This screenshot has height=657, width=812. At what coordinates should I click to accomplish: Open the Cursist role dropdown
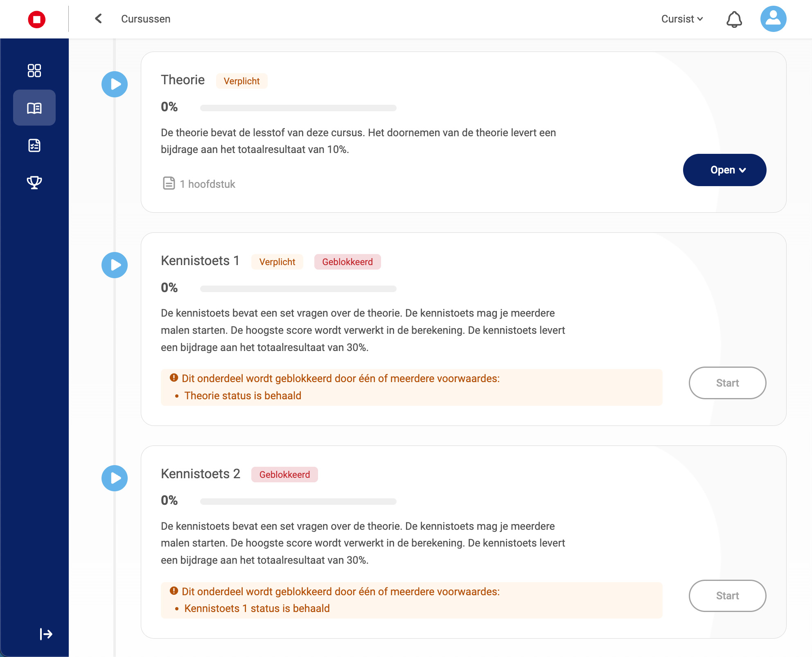click(681, 19)
